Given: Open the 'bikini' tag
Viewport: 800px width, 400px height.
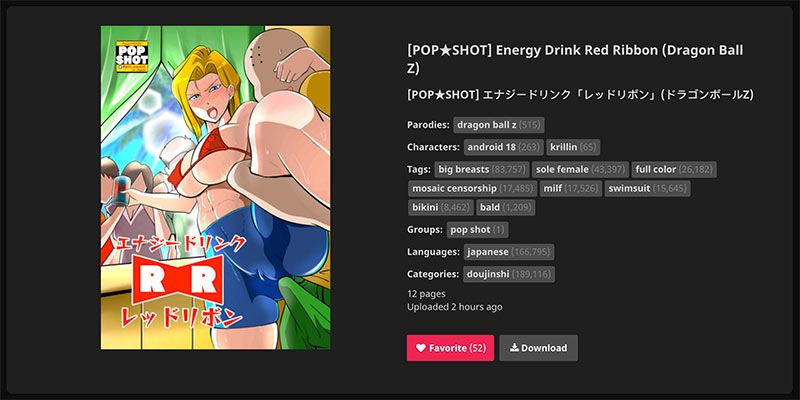Looking at the screenshot, I should pyautogui.click(x=441, y=208).
